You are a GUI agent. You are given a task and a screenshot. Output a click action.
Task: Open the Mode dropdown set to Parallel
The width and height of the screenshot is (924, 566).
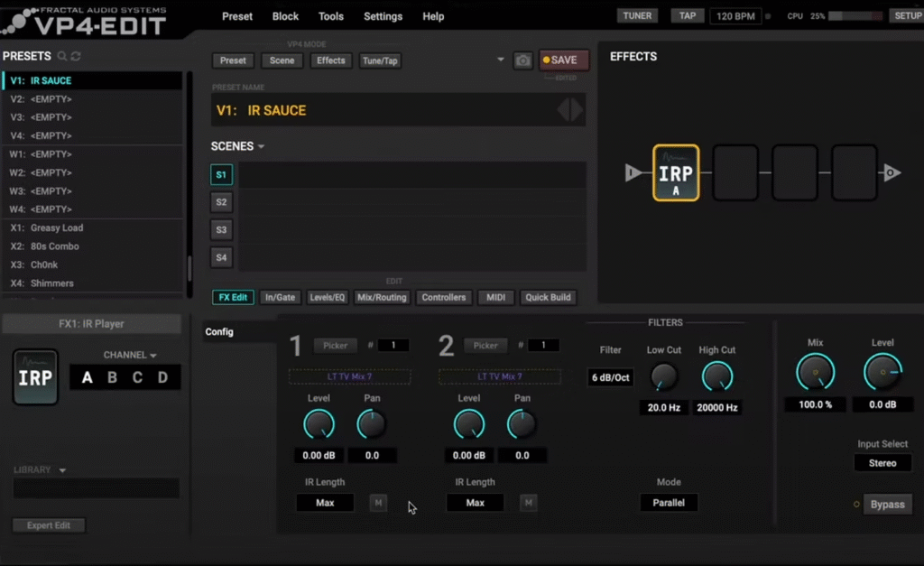pos(669,503)
